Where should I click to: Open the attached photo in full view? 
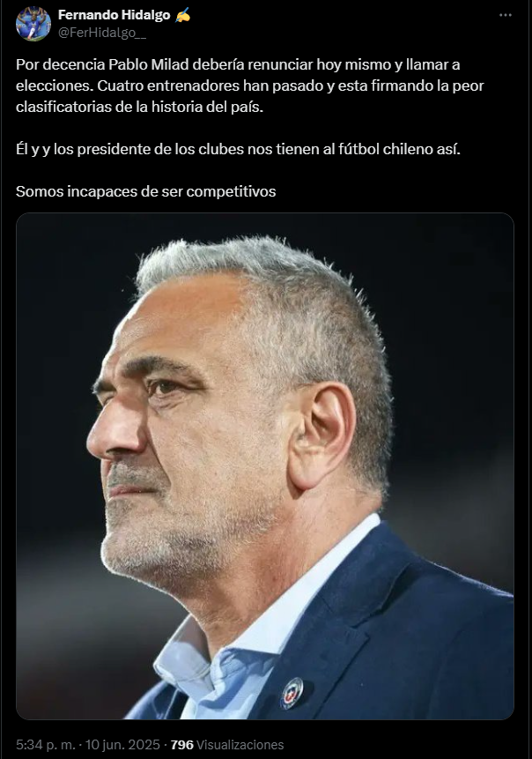point(265,466)
